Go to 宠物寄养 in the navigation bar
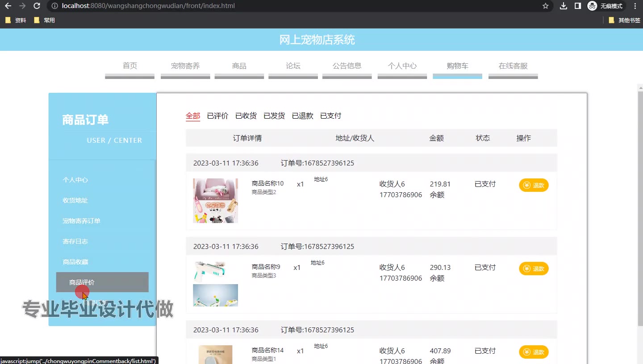 click(x=185, y=66)
